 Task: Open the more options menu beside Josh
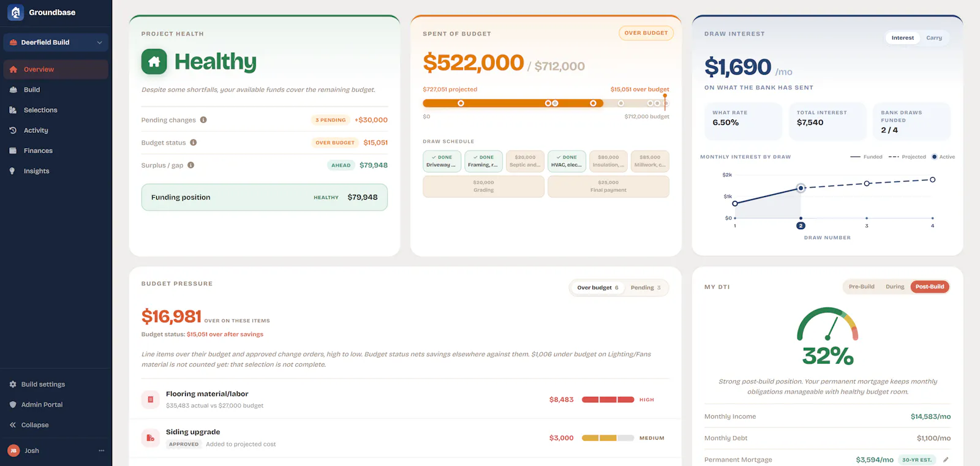point(102,451)
